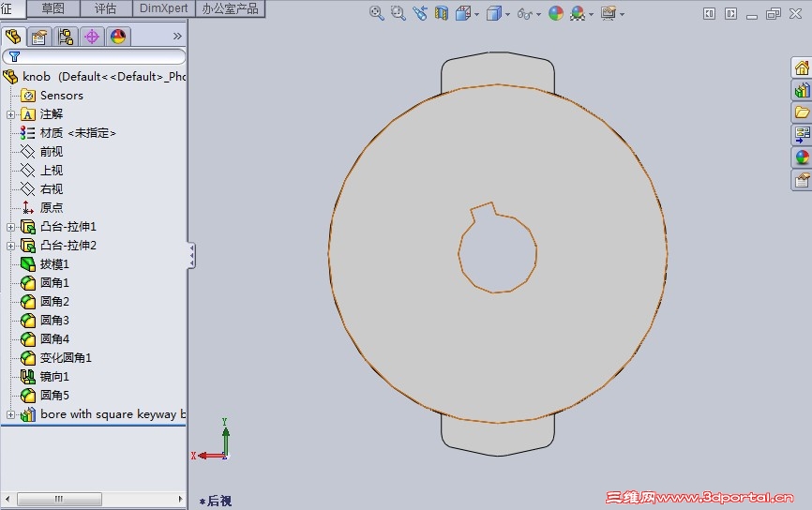
Task: Switch to ConfigurationManager tab
Action: (x=66, y=37)
